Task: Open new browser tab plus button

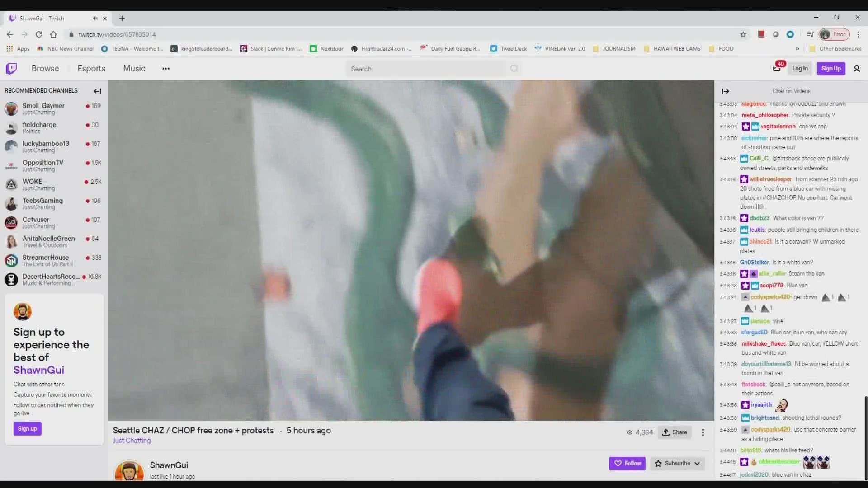Action: click(x=122, y=19)
